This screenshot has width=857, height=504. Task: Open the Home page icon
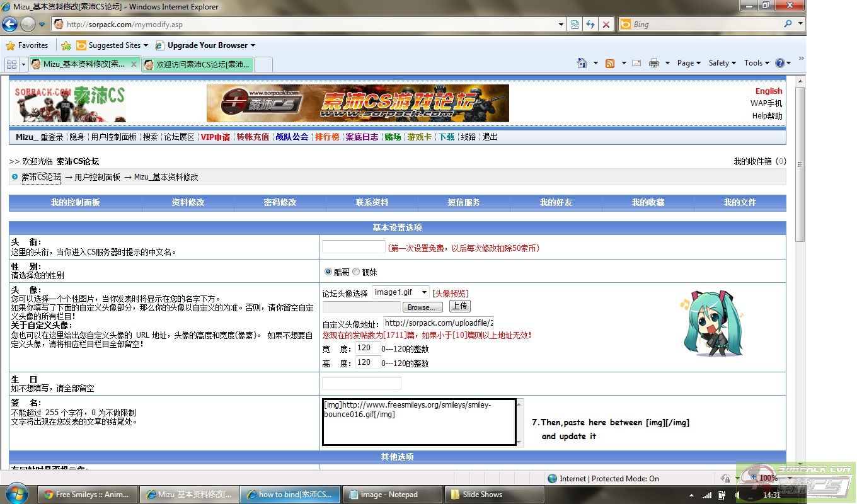(582, 63)
